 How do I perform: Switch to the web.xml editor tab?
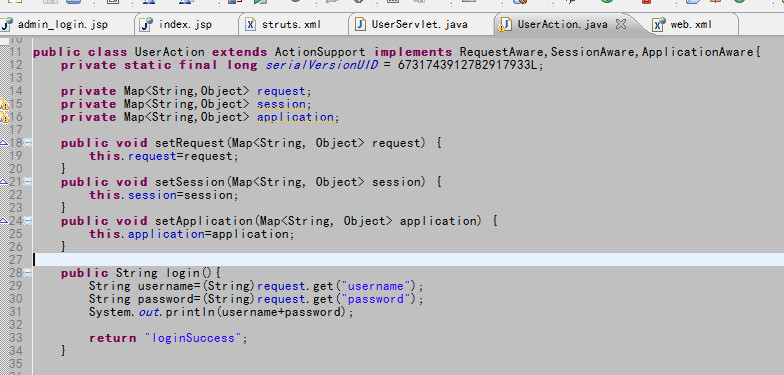691,24
